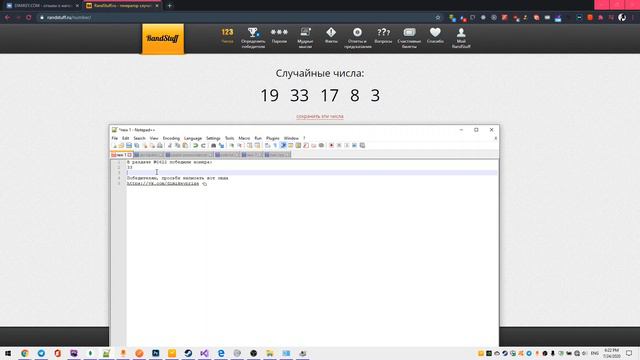This screenshot has width=640, height=360.
Task: Open Notepad++ Encoding menu
Action: 171,138
